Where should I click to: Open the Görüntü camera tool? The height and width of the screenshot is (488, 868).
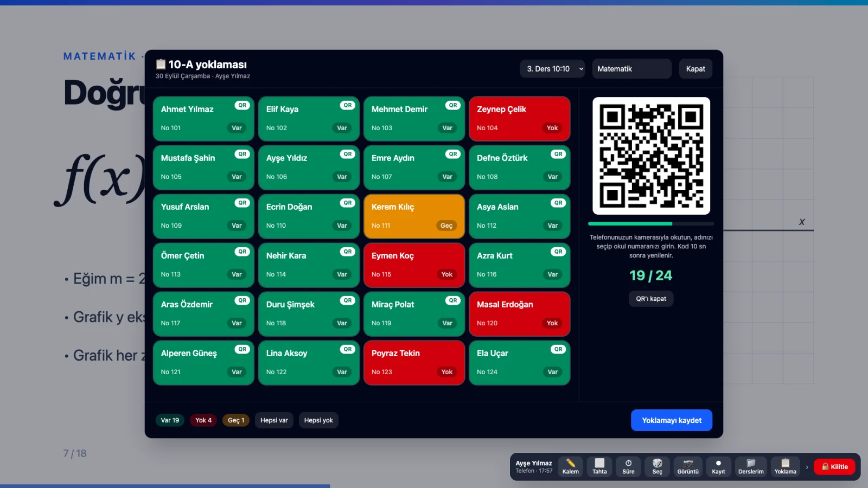point(688,466)
